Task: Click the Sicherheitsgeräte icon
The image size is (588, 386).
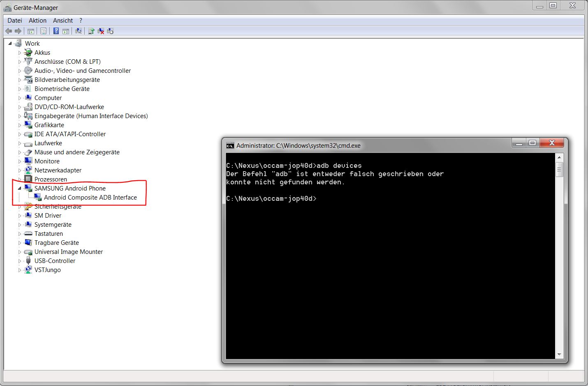Action: pyautogui.click(x=28, y=206)
